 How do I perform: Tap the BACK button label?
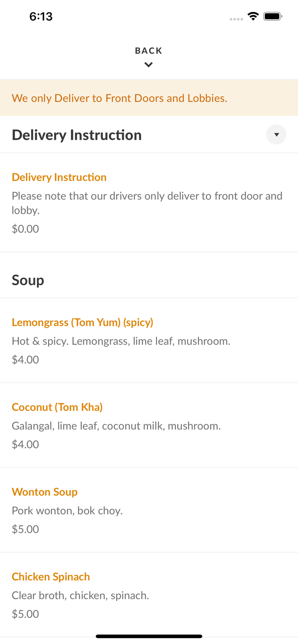coord(149,51)
